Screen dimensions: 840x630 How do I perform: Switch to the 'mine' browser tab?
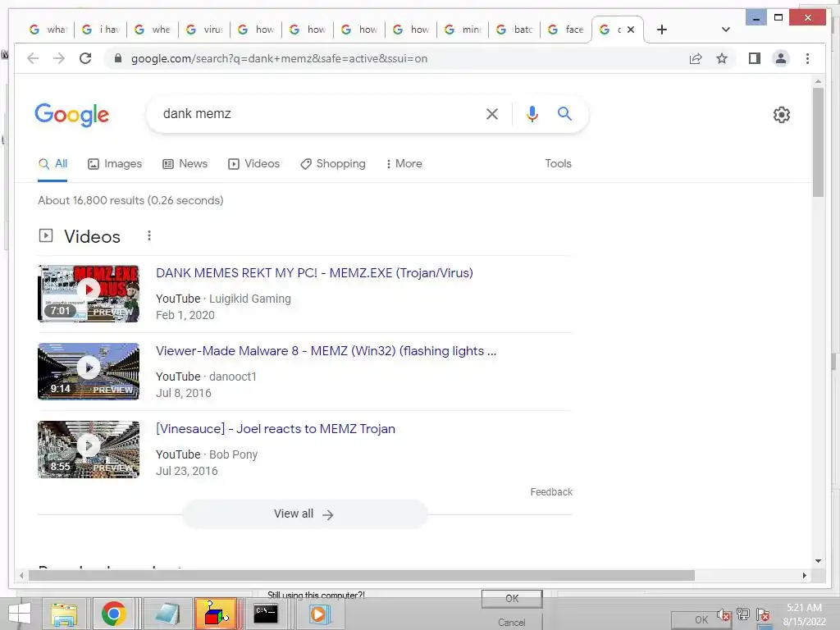tap(463, 30)
